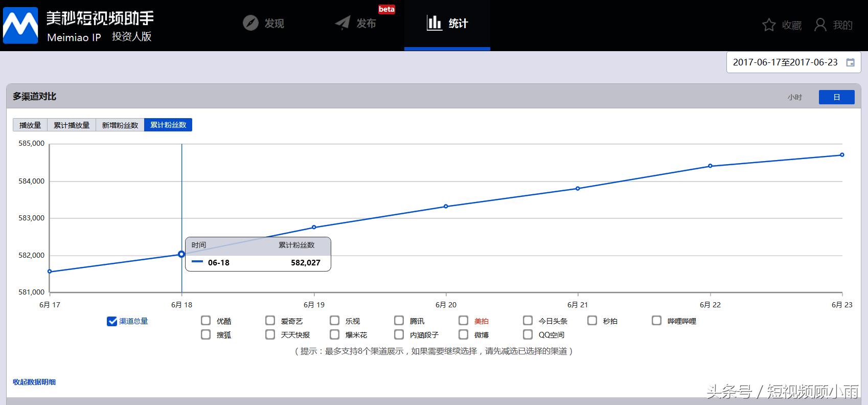Image resolution: width=868 pixels, height=405 pixels.
Task: Open the date range picker field
Action: [793, 62]
